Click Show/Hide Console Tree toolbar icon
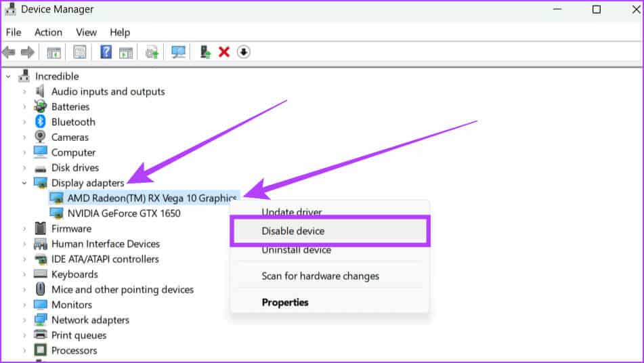This screenshot has width=644, height=363. pos(53,53)
